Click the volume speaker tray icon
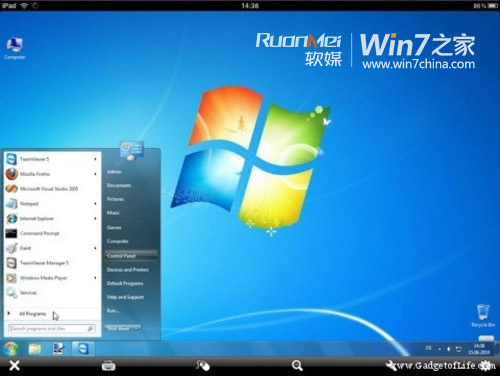 (449, 349)
